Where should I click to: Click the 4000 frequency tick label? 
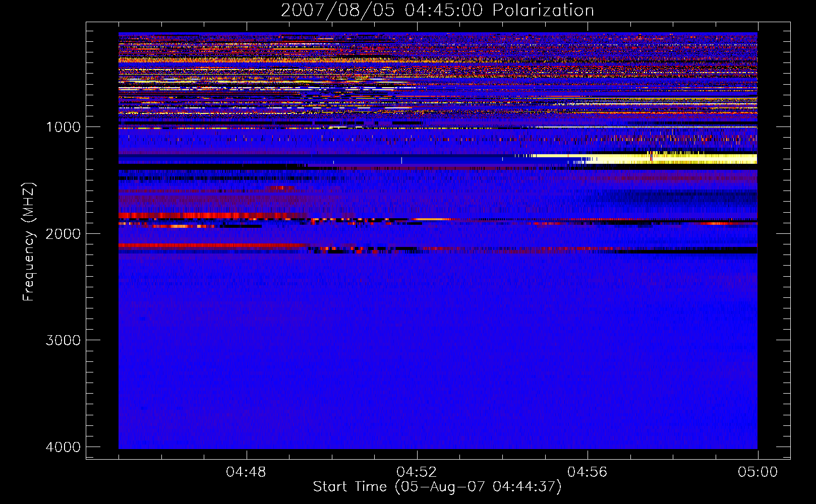[x=63, y=447]
